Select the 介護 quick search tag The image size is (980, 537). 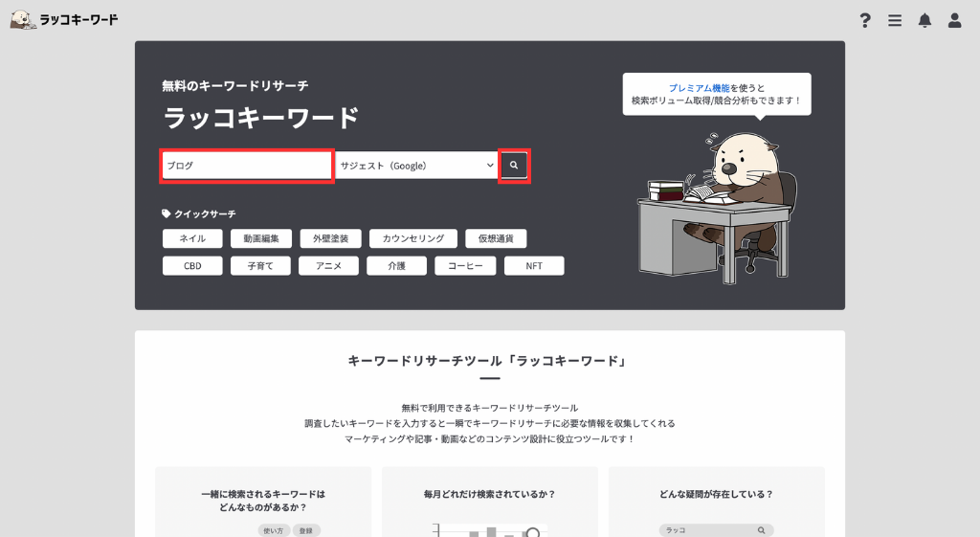click(x=397, y=266)
